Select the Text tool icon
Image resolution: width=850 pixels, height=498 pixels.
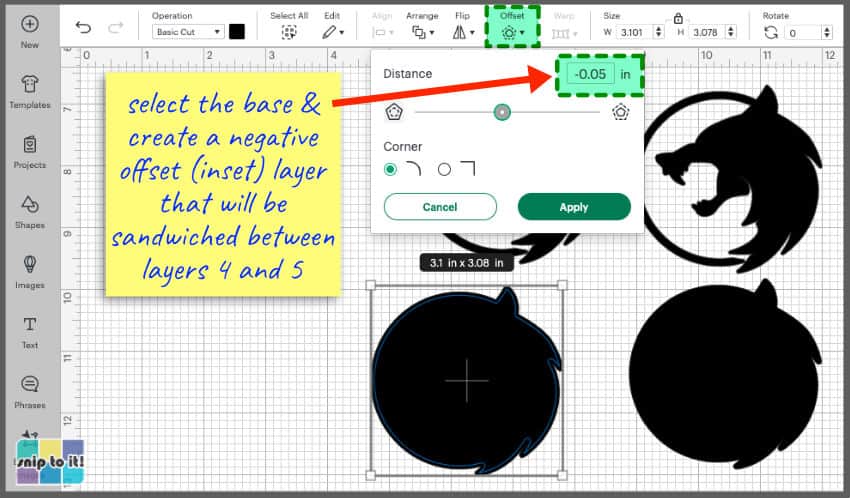pyautogui.click(x=29, y=324)
